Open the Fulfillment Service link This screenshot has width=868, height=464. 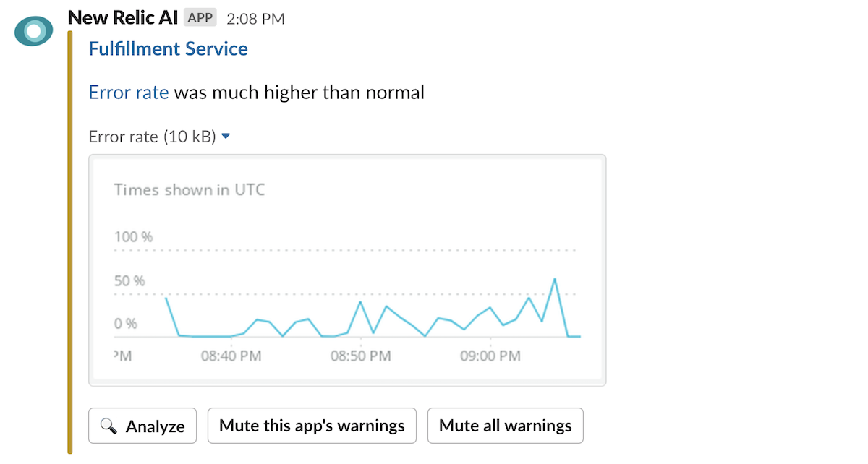pyautogui.click(x=168, y=49)
